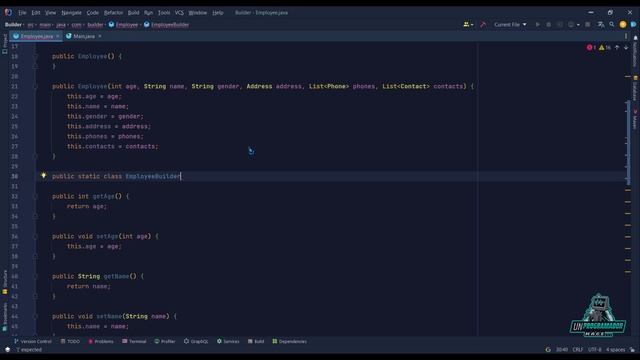Click the CRLF line separator widget
640x360 pixels.
click(x=578, y=350)
